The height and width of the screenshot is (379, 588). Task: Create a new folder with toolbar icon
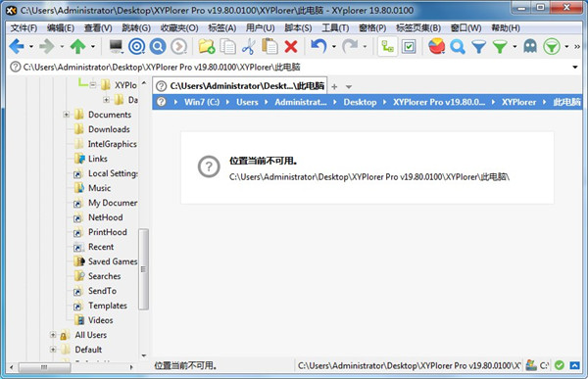tap(207, 46)
